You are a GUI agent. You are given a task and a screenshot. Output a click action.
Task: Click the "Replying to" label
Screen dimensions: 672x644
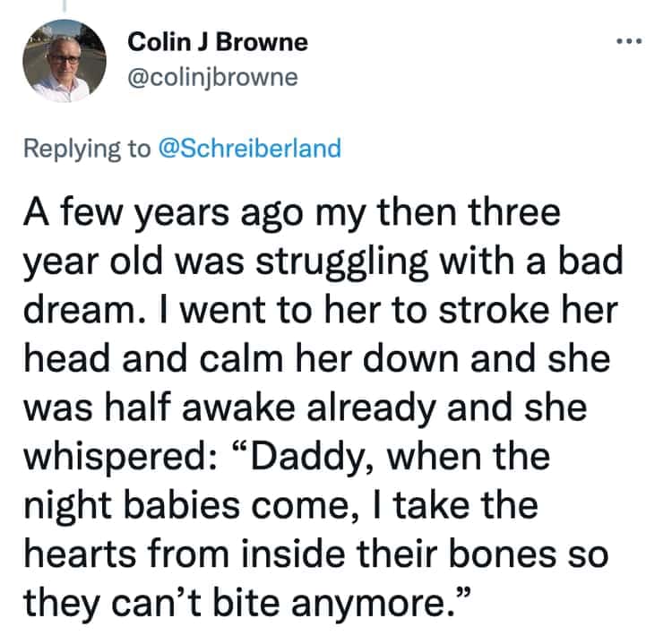click(x=86, y=148)
